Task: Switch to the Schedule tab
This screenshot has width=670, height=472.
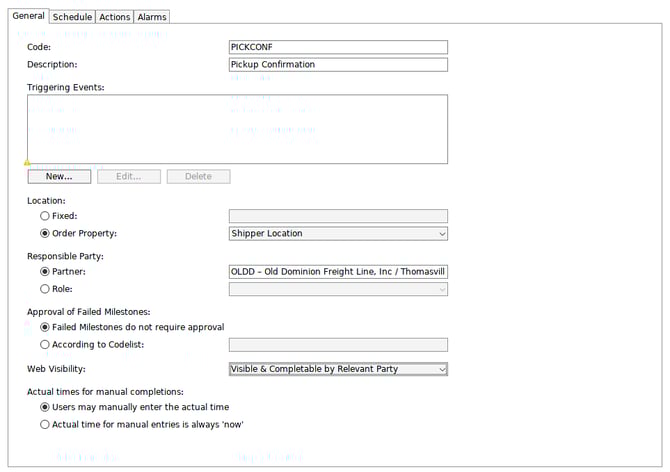Action: click(72, 17)
